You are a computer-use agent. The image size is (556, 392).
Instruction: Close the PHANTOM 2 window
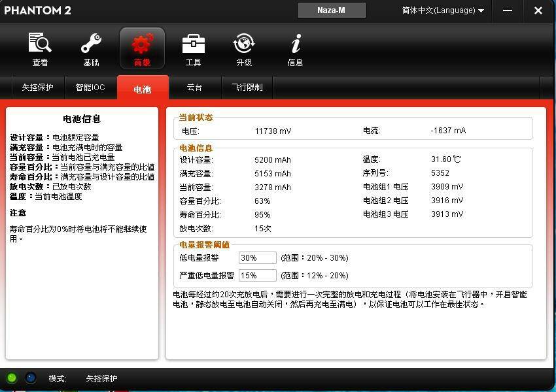click(538, 10)
